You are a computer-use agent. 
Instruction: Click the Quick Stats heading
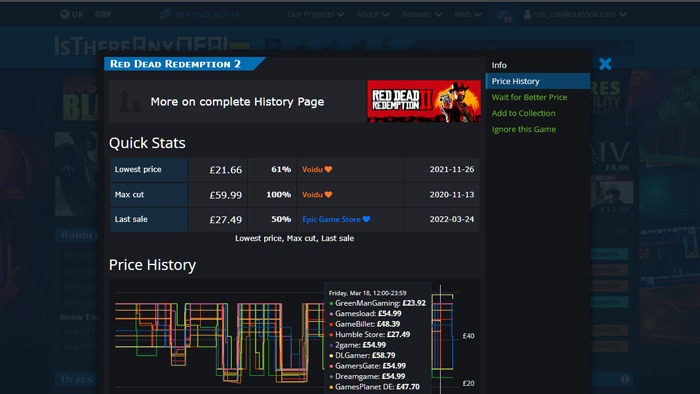pyautogui.click(x=147, y=143)
